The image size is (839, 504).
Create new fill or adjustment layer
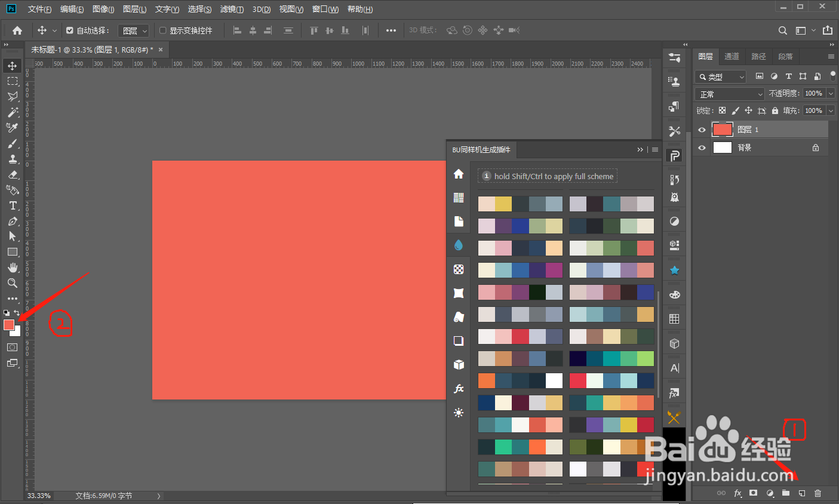[x=770, y=493]
